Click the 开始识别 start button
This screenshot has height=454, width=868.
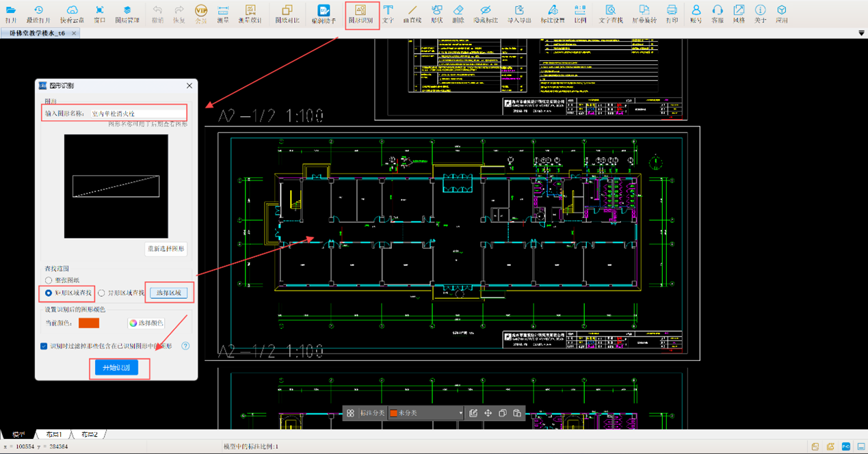[116, 368]
